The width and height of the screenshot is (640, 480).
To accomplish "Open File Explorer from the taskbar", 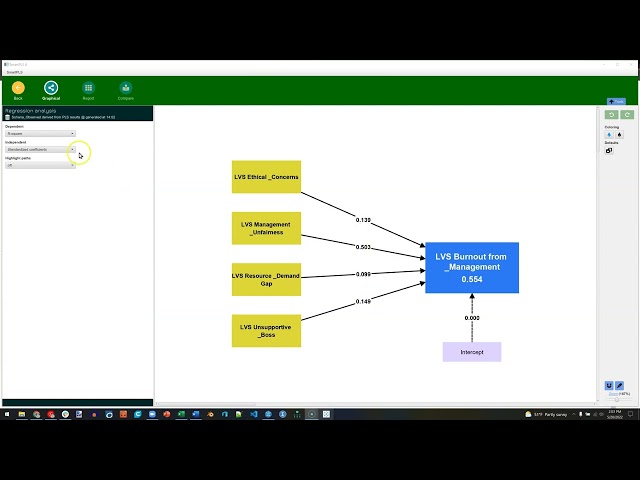I will tap(22, 414).
